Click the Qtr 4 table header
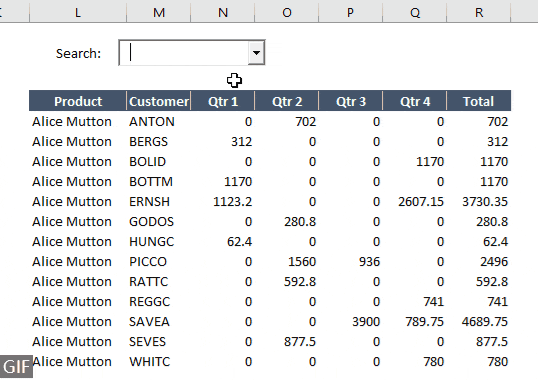 [414, 101]
